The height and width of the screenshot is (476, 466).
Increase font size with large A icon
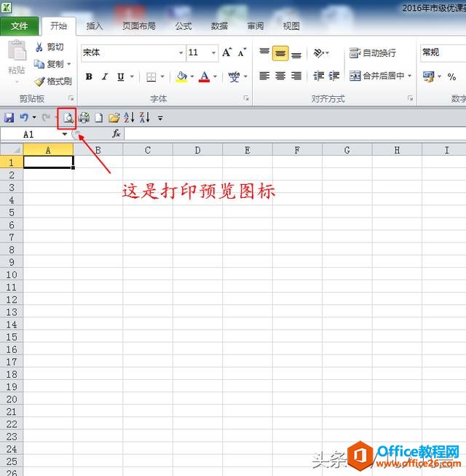227,52
